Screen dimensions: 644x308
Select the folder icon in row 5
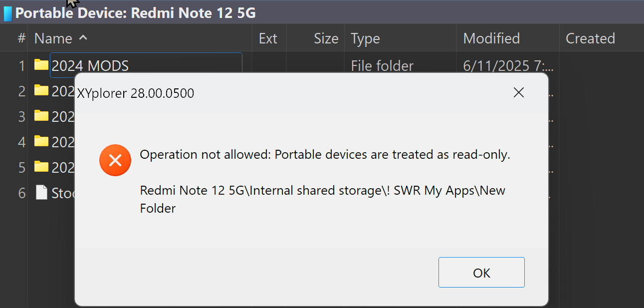point(41,167)
